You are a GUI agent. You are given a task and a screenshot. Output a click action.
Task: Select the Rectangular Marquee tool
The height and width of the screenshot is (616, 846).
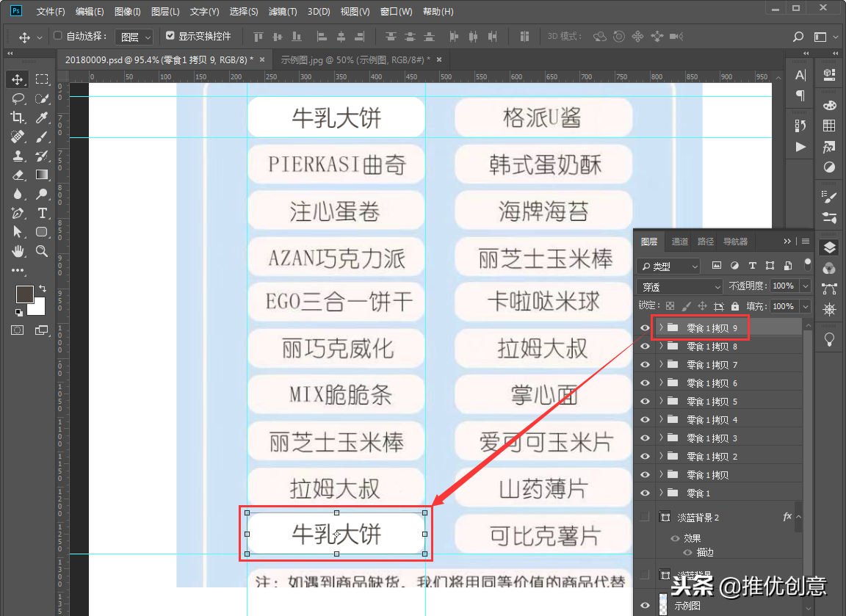[42, 79]
